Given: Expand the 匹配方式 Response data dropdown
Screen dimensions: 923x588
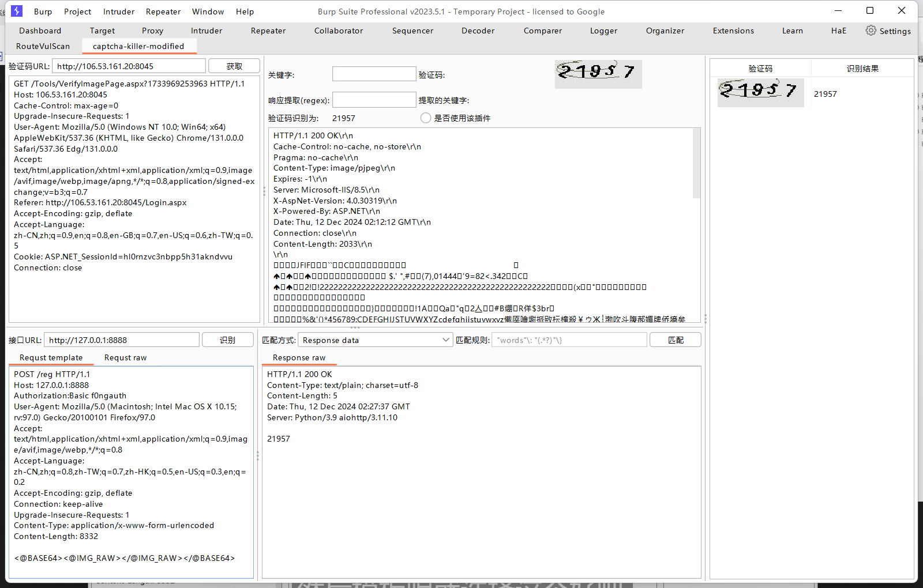Looking at the screenshot, I should (x=375, y=340).
